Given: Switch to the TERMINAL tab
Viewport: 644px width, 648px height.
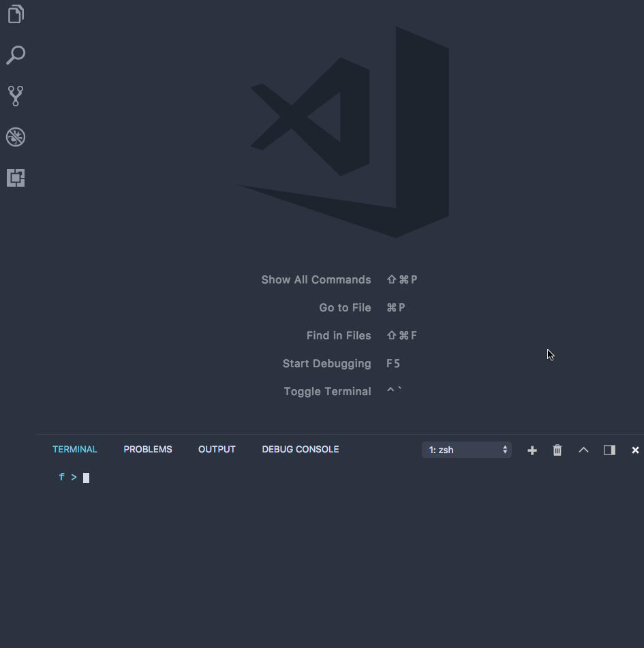Looking at the screenshot, I should pyautogui.click(x=75, y=449).
